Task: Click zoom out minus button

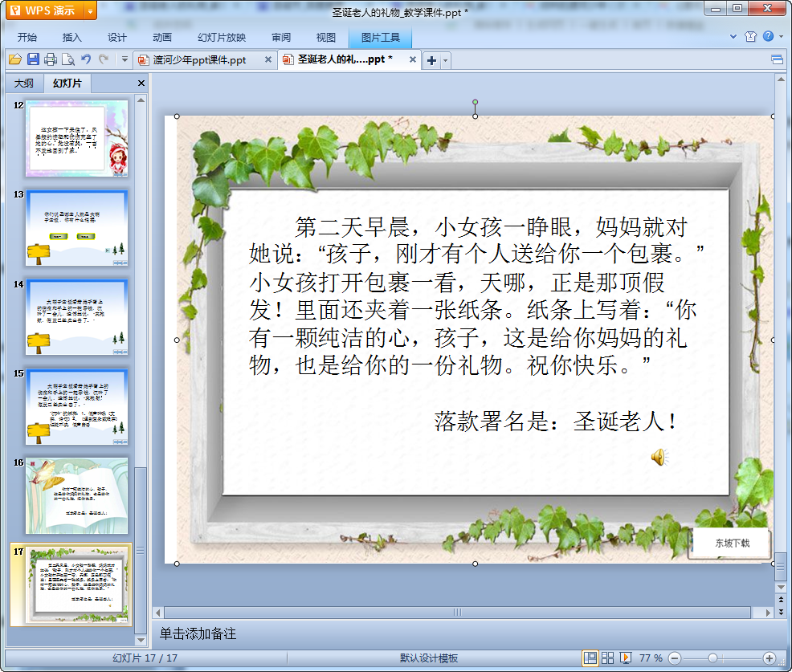Action: point(674,658)
